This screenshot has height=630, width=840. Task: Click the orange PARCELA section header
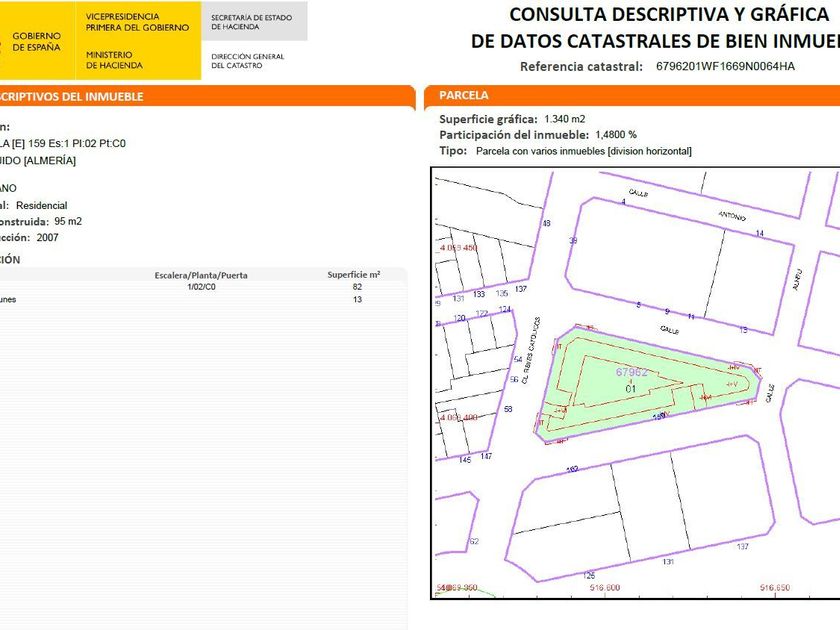pos(632,95)
